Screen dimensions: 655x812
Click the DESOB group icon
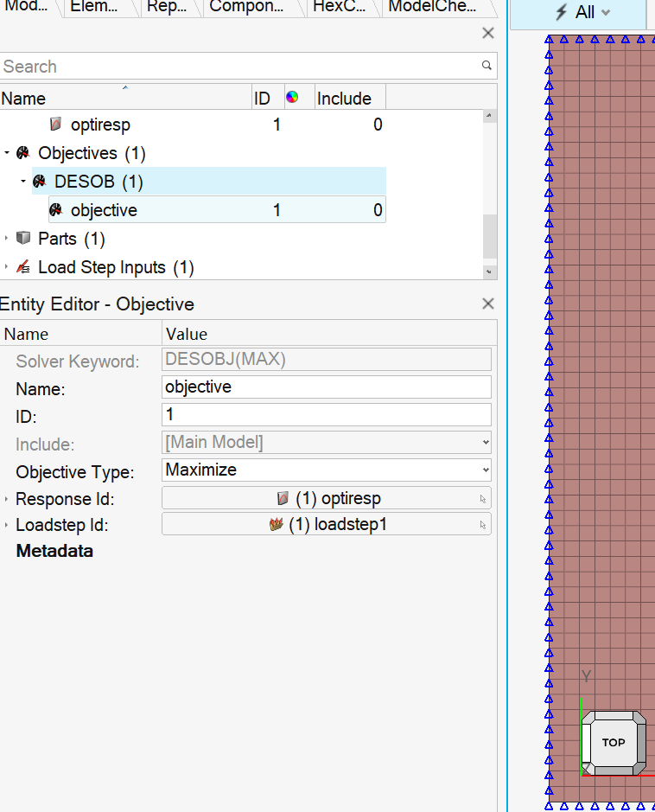point(40,181)
